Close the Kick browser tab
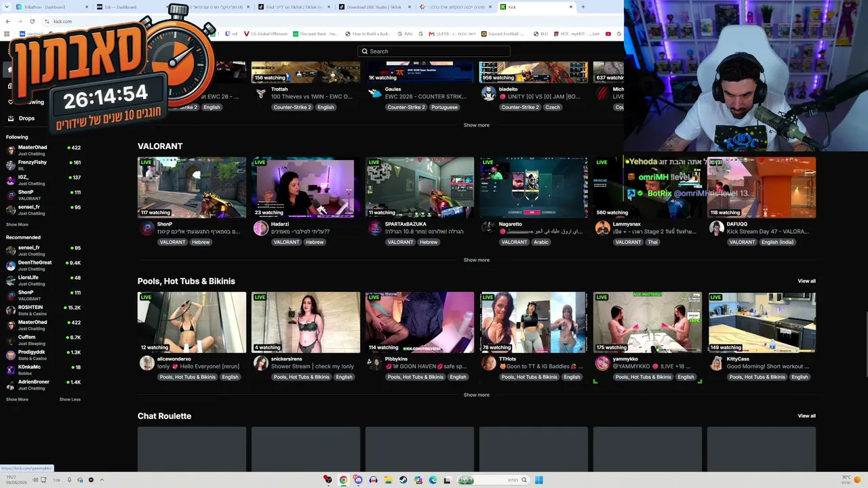Screen dimensions: 868x488 coord(571,7)
